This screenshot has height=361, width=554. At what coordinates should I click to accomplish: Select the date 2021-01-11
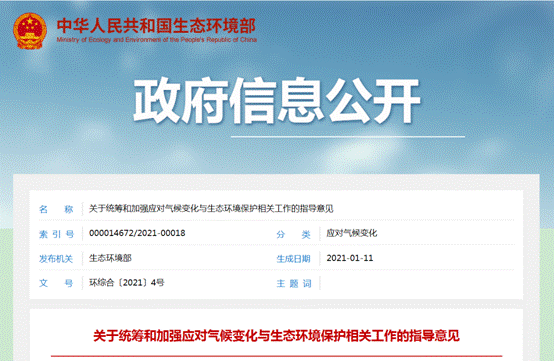[350, 258]
